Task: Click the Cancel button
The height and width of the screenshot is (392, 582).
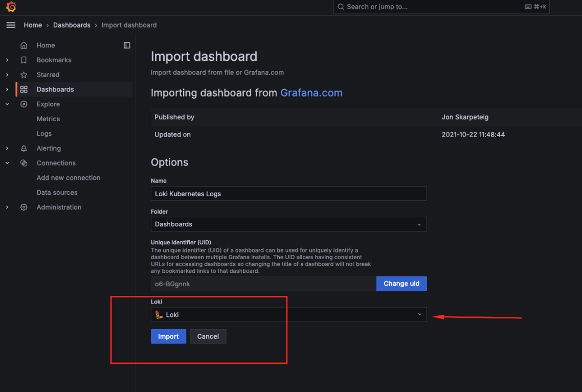Action: 208,336
